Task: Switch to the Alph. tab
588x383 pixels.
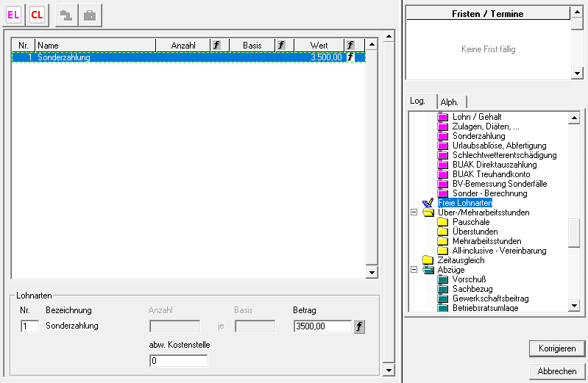Action: tap(449, 102)
